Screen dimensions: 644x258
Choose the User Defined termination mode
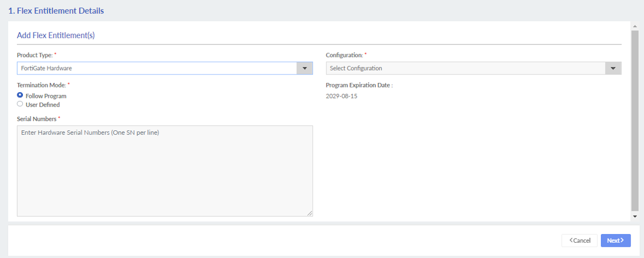click(20, 104)
